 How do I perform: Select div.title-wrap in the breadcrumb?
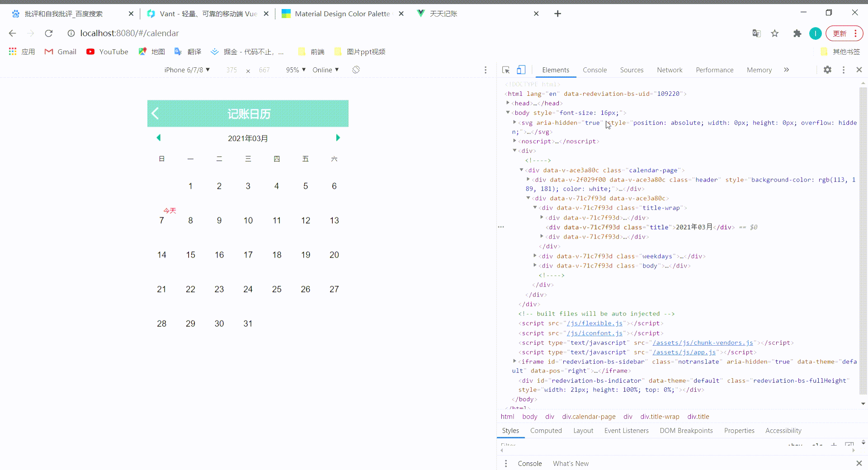point(660,417)
